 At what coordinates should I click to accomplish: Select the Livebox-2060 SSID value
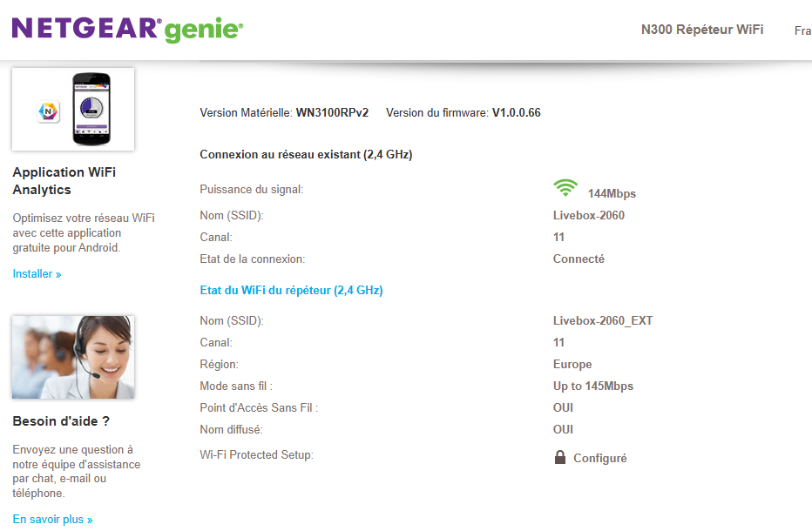click(x=589, y=215)
